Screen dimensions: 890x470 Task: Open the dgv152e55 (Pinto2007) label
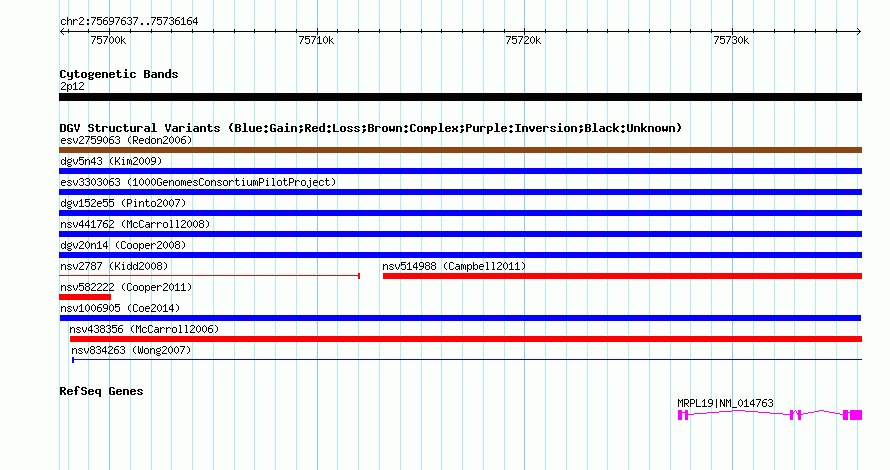coord(123,203)
